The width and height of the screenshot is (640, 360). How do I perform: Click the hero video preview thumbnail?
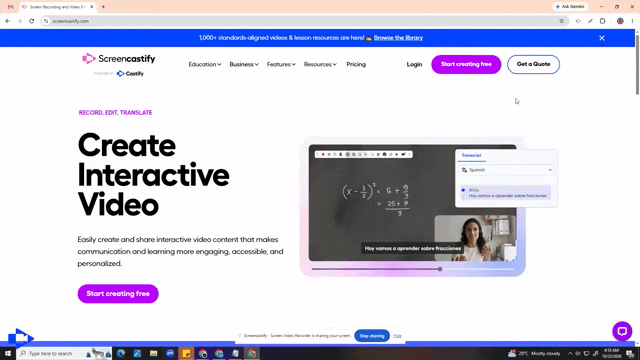click(x=413, y=203)
